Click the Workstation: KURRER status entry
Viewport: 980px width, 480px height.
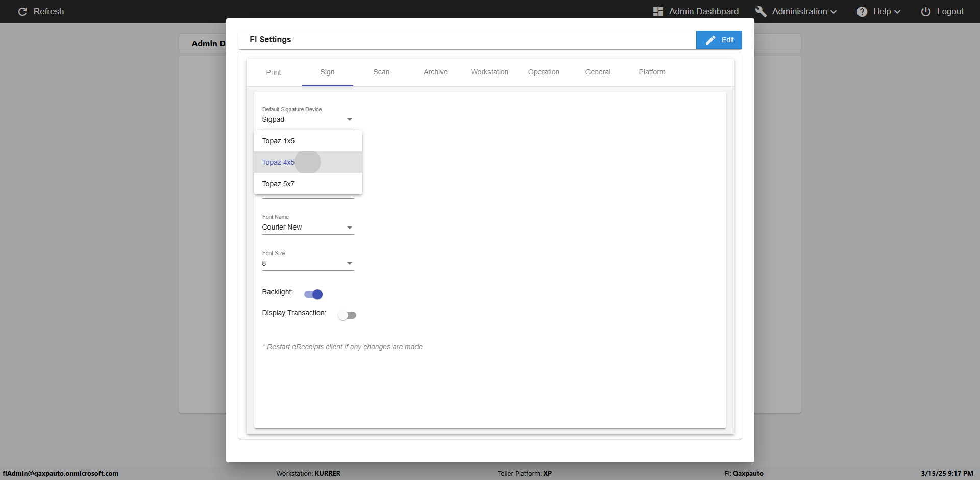click(x=308, y=473)
